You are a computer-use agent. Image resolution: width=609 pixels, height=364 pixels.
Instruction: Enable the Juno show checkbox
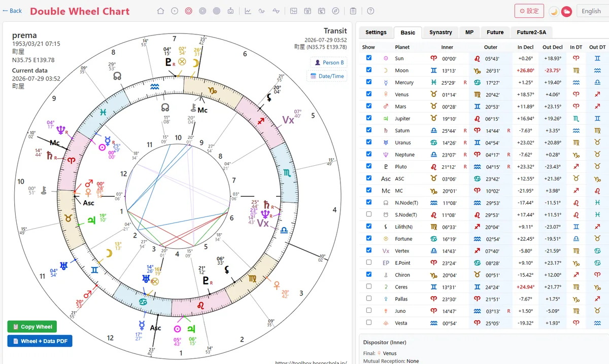(x=369, y=311)
